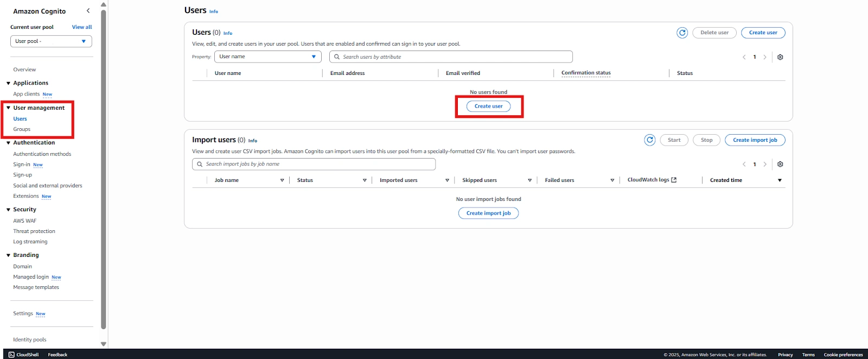Sort by Skipped users arrow

[x=529, y=180]
